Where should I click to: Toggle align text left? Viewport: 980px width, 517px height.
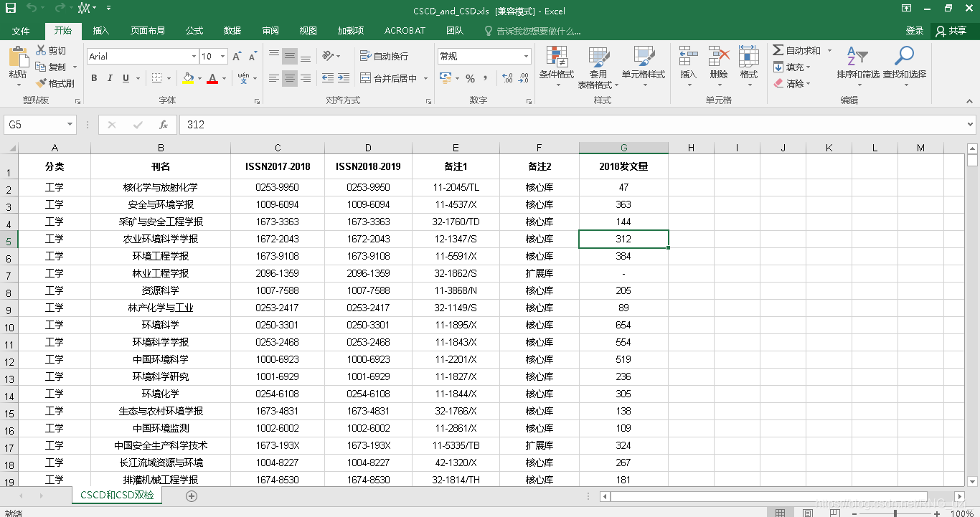(274, 78)
